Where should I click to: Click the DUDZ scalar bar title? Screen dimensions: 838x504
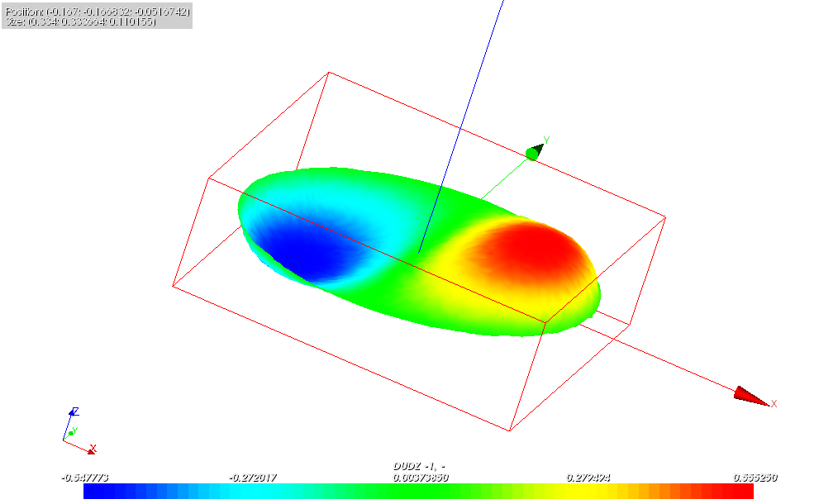click(x=420, y=466)
